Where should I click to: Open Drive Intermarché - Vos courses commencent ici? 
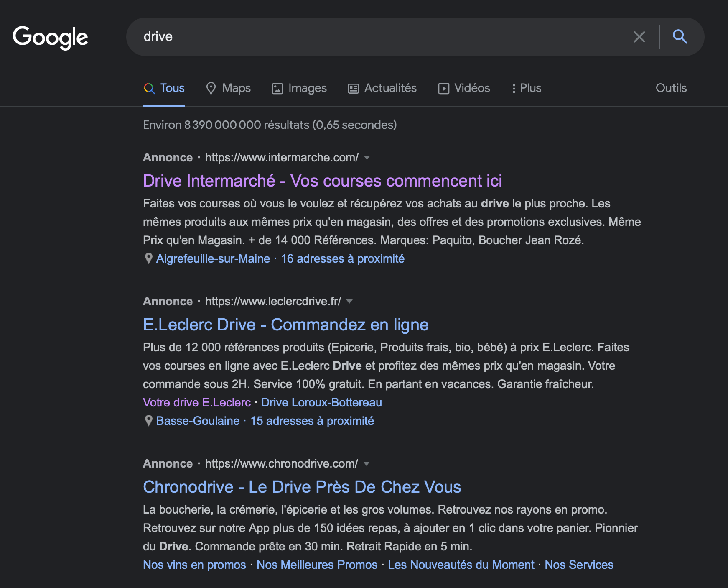[x=322, y=181]
